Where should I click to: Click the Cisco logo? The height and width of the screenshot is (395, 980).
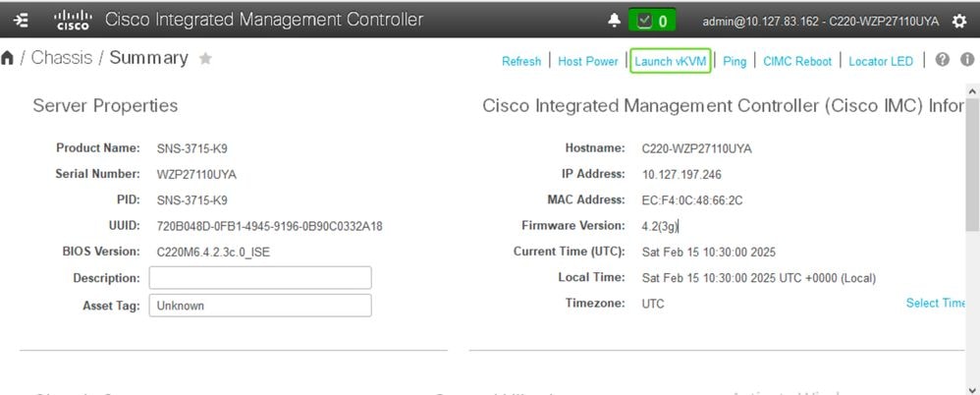tap(72, 20)
